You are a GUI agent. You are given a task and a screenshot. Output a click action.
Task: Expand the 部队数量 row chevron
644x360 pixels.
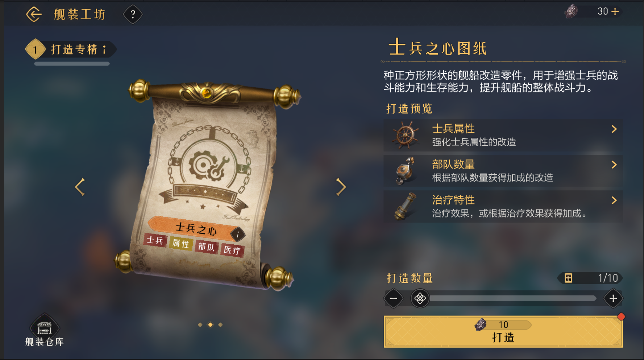[x=614, y=165]
